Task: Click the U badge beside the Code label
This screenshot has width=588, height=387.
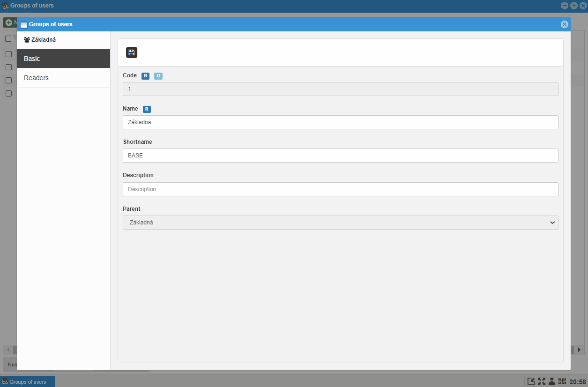Action: (158, 76)
